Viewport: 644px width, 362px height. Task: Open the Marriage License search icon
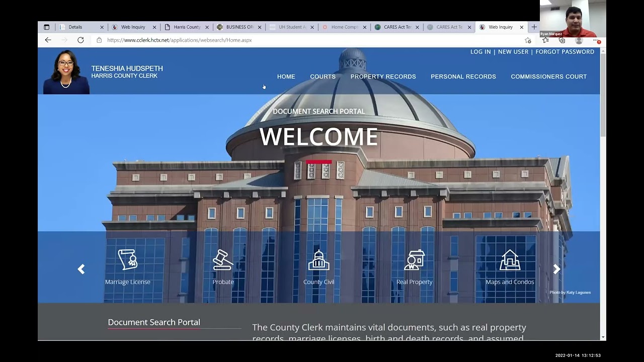point(127,260)
